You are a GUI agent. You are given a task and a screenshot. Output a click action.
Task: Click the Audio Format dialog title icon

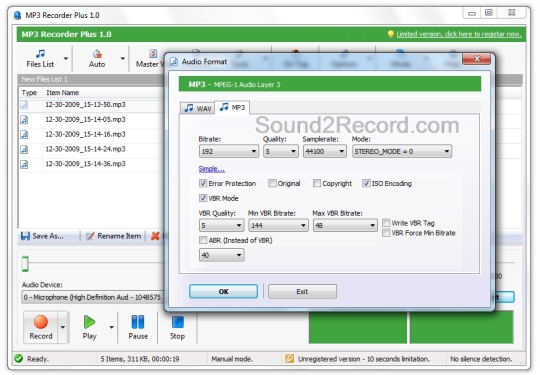point(174,62)
